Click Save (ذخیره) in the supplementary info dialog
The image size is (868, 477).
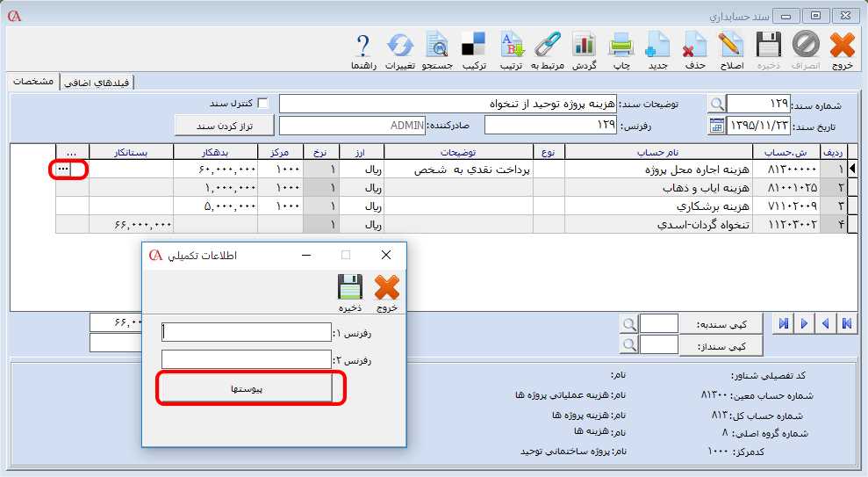(x=349, y=292)
